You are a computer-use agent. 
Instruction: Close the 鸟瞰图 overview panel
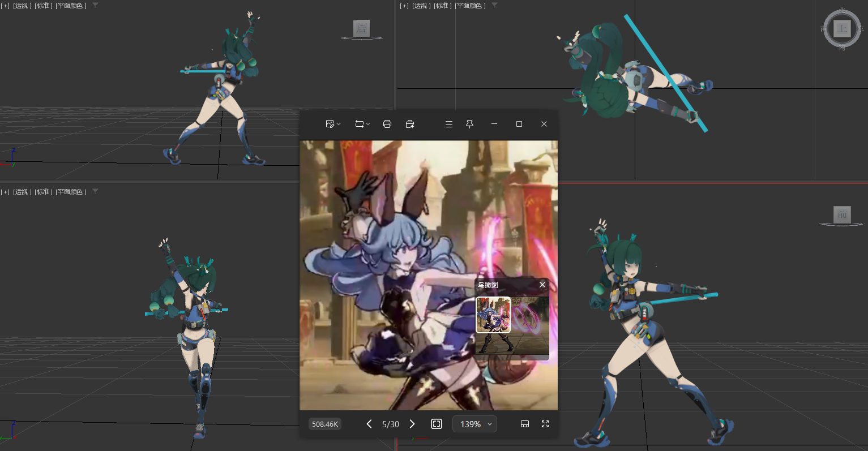click(542, 285)
